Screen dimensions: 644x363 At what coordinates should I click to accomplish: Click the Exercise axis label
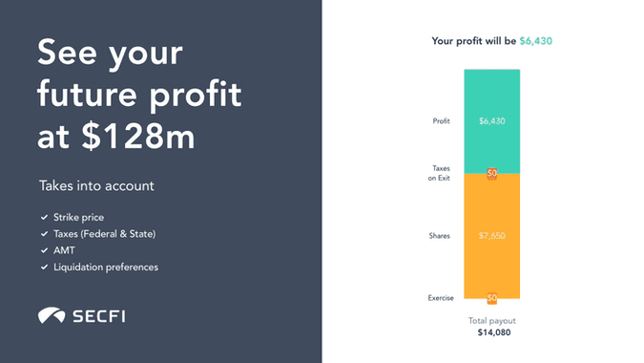[441, 298]
